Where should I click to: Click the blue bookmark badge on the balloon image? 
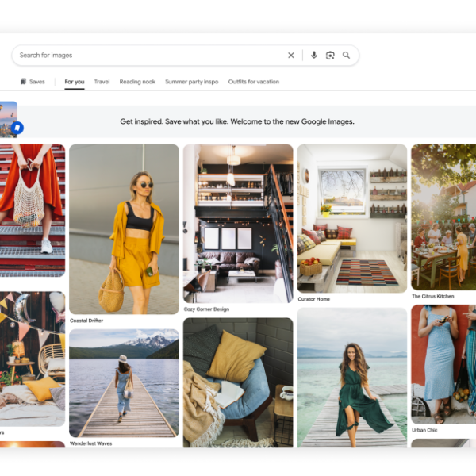click(17, 128)
